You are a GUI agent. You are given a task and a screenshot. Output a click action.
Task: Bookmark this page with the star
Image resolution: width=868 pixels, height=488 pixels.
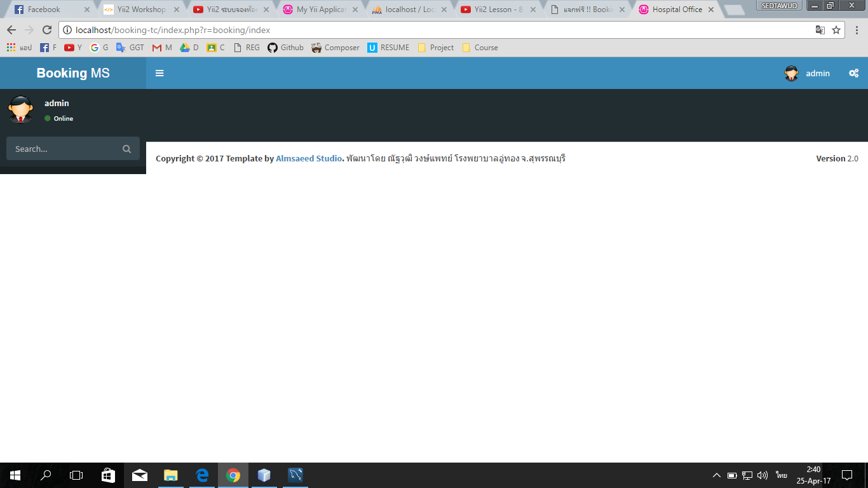836,30
